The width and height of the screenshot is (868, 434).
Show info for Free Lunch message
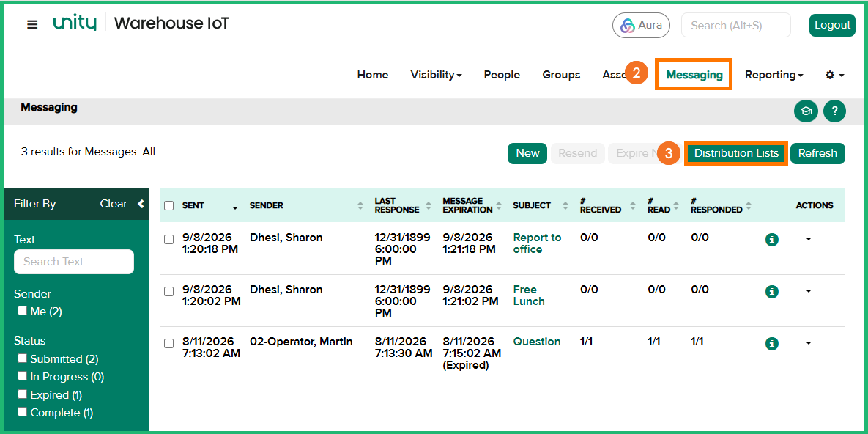[x=772, y=292]
